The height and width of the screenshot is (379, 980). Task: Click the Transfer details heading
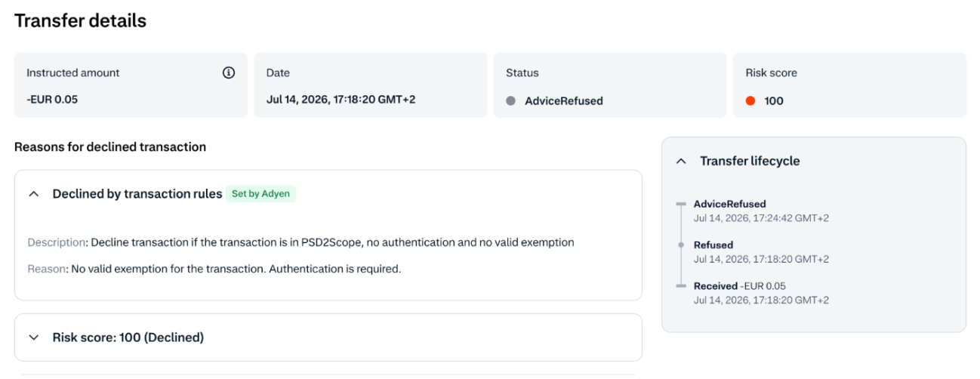tap(80, 21)
